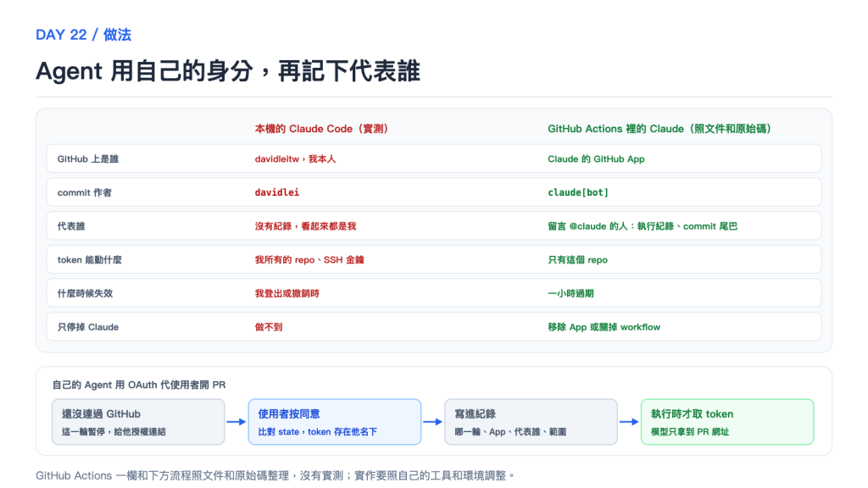
Task: Click the cell 'Claude 的 GitHub App'
Action: pyautogui.click(x=596, y=158)
